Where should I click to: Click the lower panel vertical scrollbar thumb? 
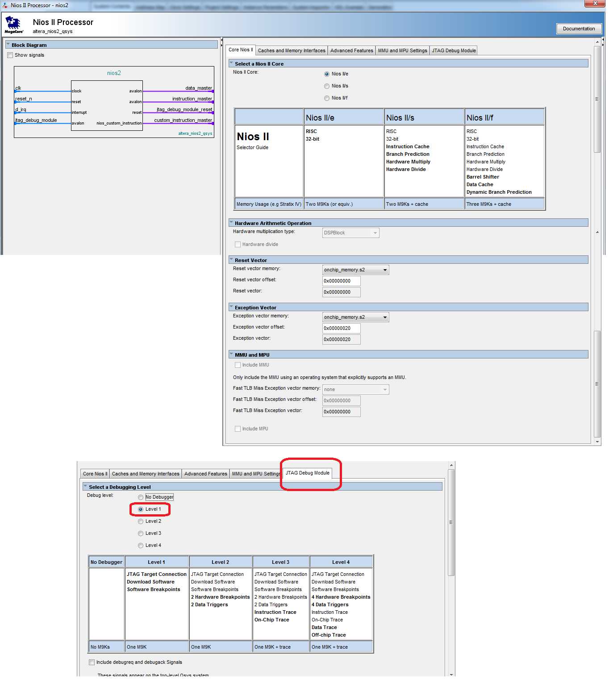pos(451,522)
